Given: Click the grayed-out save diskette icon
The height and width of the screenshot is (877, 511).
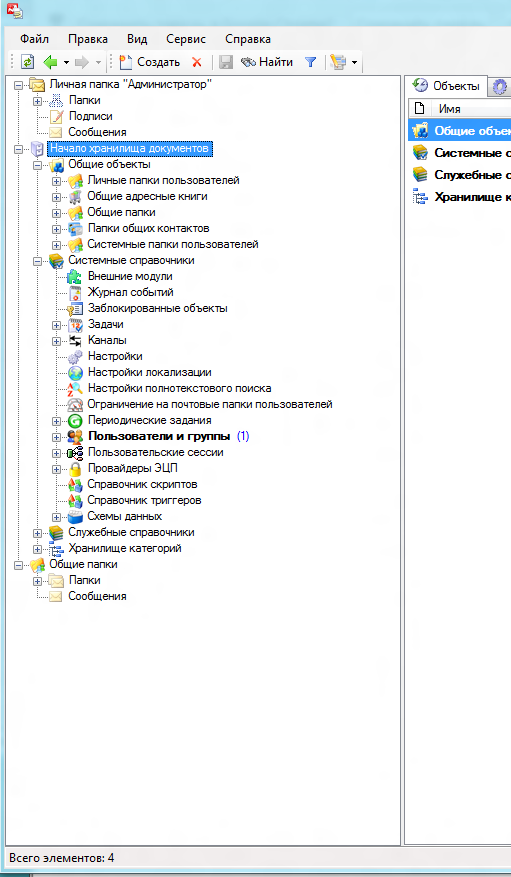Looking at the screenshot, I should pyautogui.click(x=225, y=62).
